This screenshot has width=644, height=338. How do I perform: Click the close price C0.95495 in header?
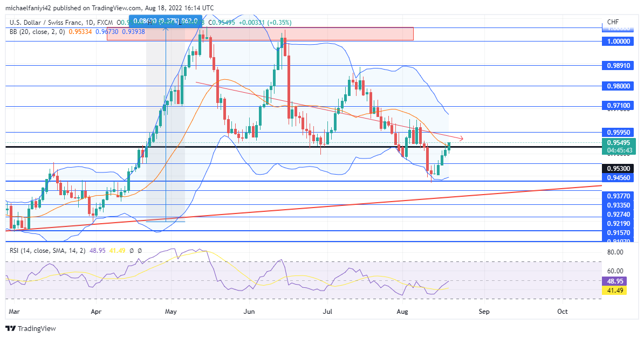[222, 23]
